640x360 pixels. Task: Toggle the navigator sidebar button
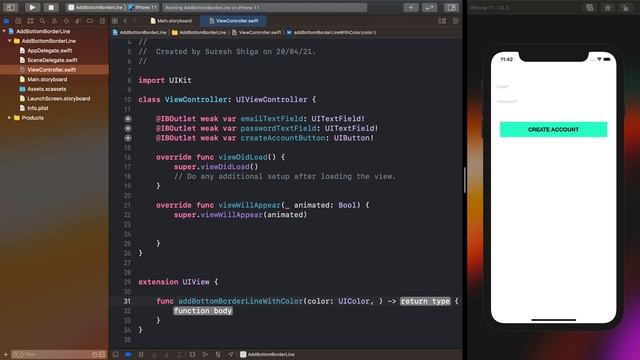[x=11, y=7]
